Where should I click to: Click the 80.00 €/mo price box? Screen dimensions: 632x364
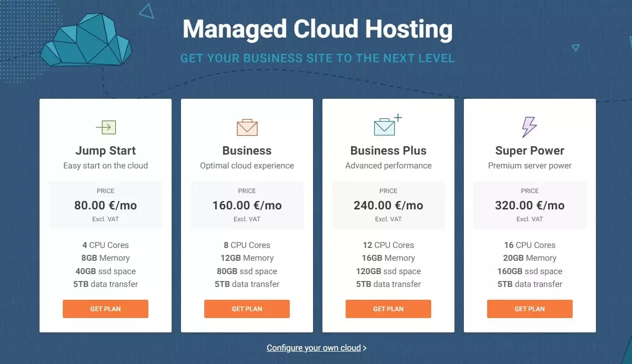pos(105,204)
